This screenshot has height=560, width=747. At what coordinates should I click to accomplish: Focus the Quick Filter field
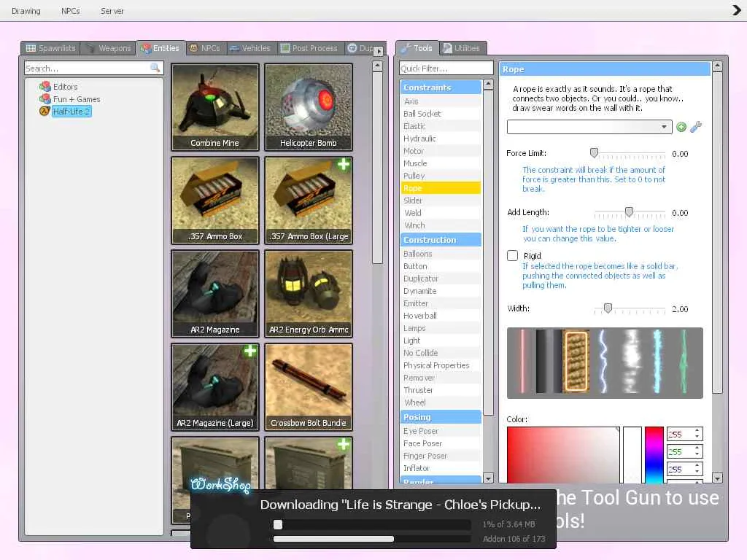(x=446, y=68)
